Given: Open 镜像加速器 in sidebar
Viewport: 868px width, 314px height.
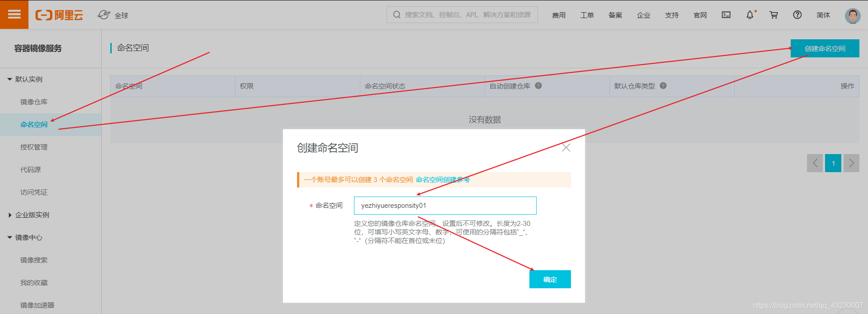Looking at the screenshot, I should pos(37,305).
